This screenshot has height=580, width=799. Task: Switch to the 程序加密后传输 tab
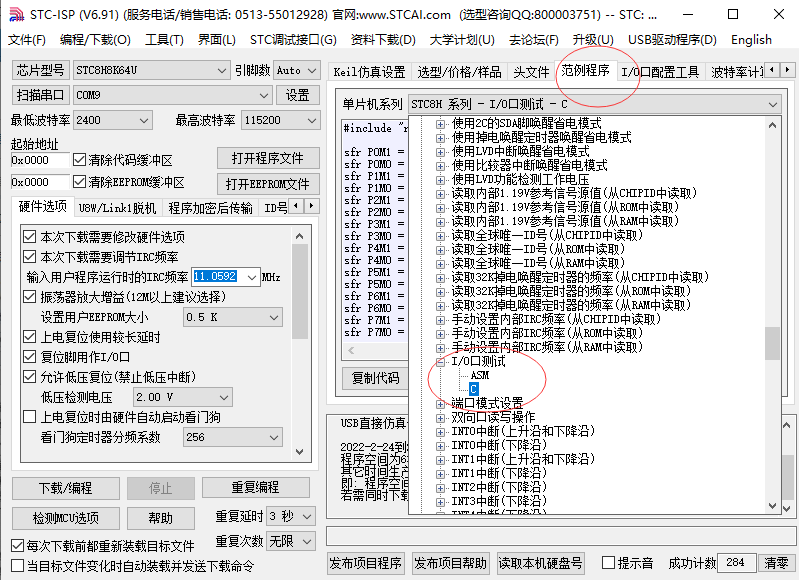pyautogui.click(x=210, y=208)
